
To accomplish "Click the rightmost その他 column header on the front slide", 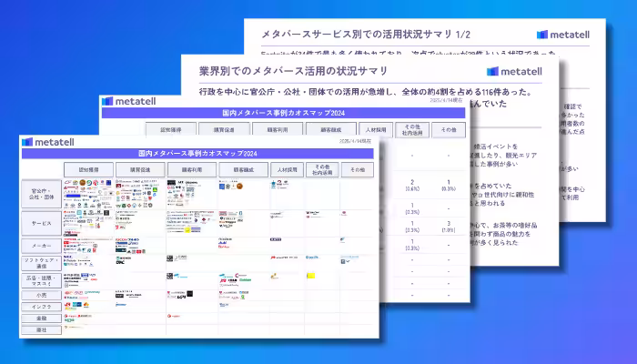I will (358, 170).
